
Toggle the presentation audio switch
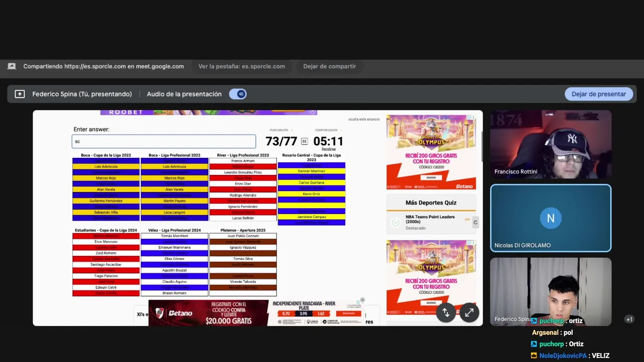[237, 94]
